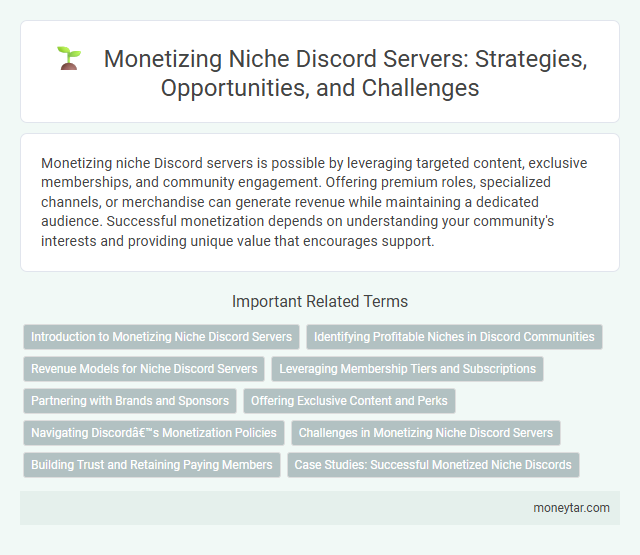Open 'Introduction to Monetizing Niche Discord Servers' tag
The height and width of the screenshot is (555, 640).
pyautogui.click(x=161, y=337)
